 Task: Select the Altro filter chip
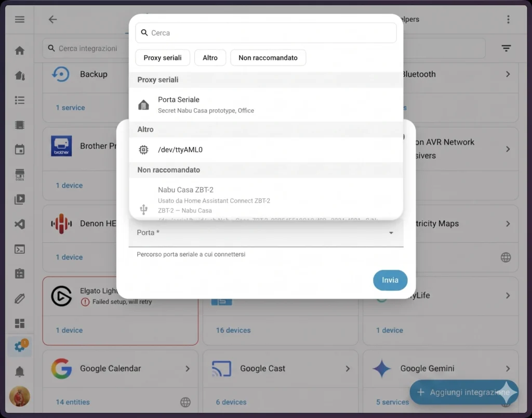210,58
